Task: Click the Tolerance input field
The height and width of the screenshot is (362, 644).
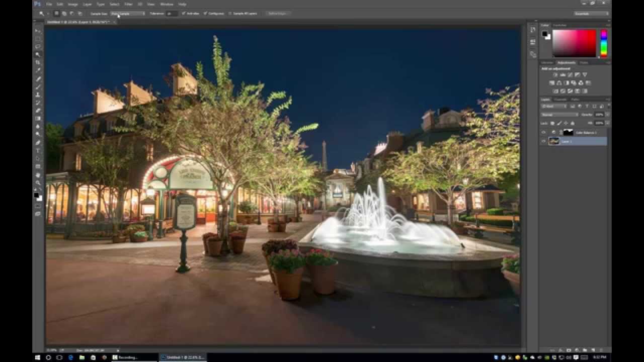Action: click(172, 14)
